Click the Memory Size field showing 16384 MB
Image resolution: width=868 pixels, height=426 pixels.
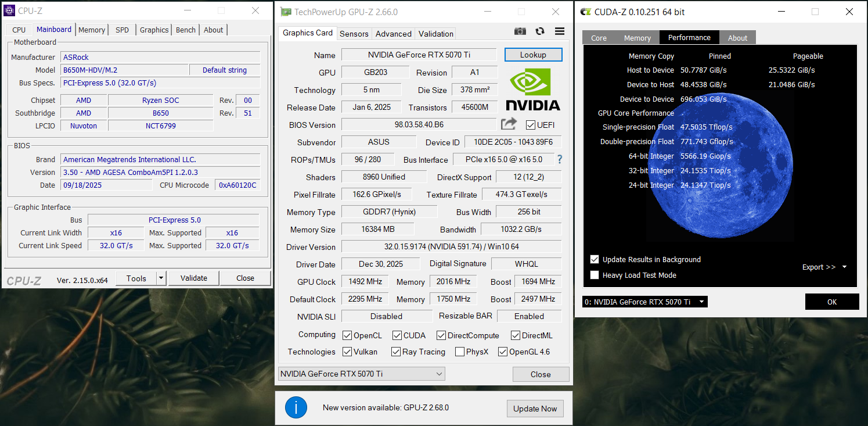coord(378,230)
